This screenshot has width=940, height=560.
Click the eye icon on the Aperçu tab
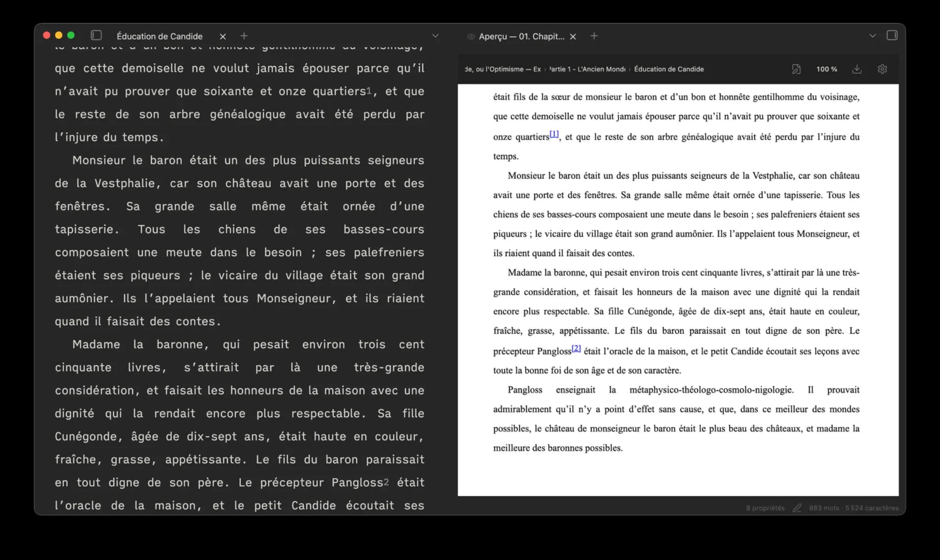click(470, 36)
